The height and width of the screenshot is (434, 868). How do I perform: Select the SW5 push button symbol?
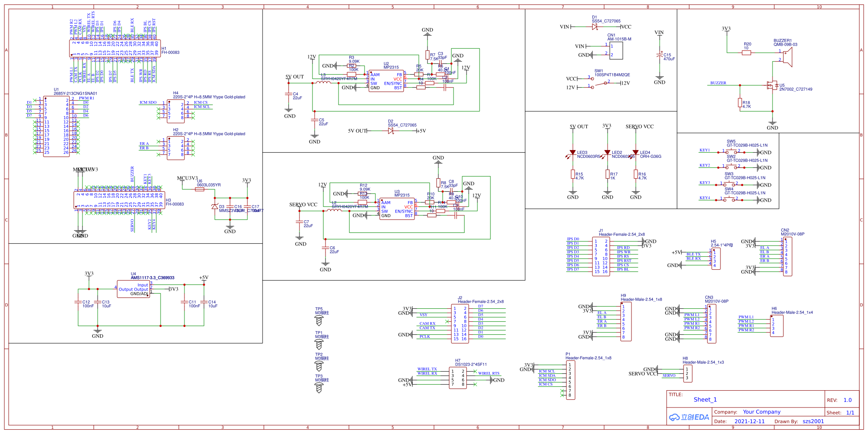(731, 152)
